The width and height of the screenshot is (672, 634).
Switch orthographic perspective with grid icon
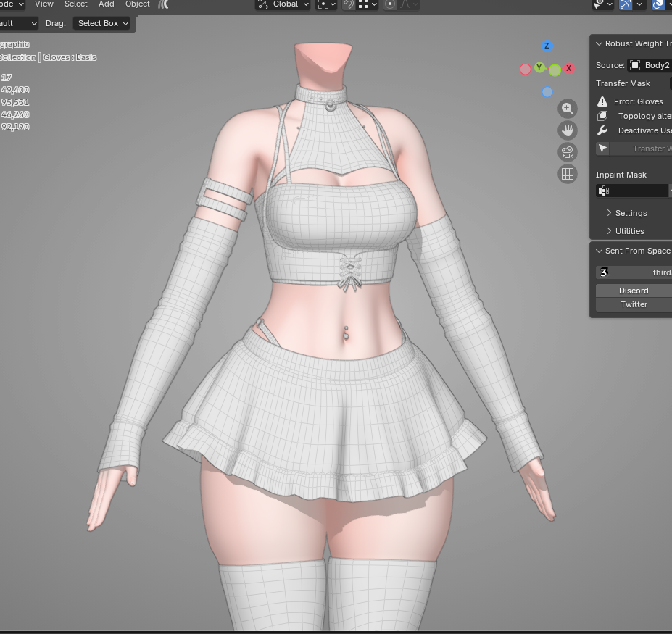pyautogui.click(x=568, y=174)
